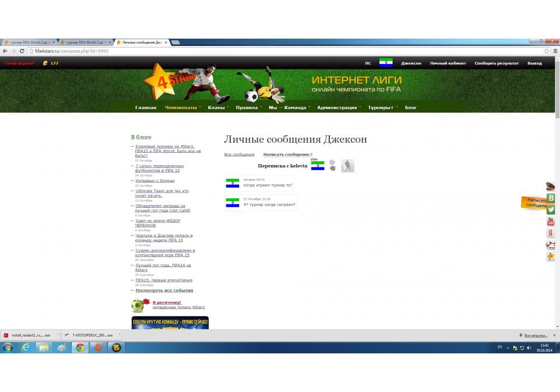Screen dimensions: 560x392
Task: Reload the page with the refresh button
Action: 21,51
